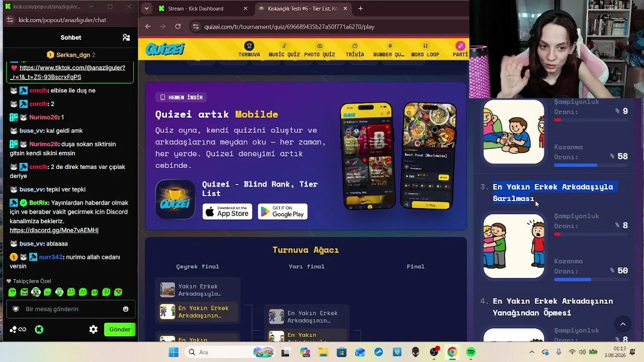644x362 pixels.
Task: Click the Quizei app trophy icon thumbnail
Action: click(x=175, y=200)
